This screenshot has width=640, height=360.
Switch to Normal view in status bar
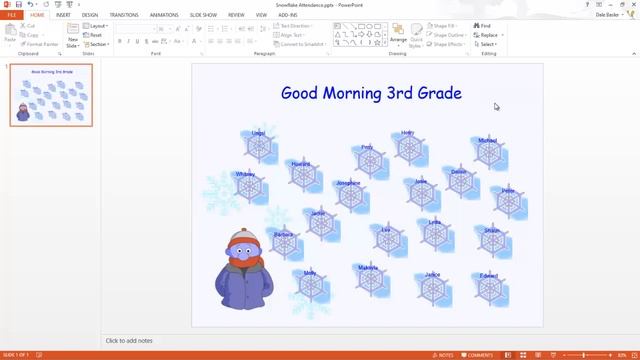tap(508, 355)
